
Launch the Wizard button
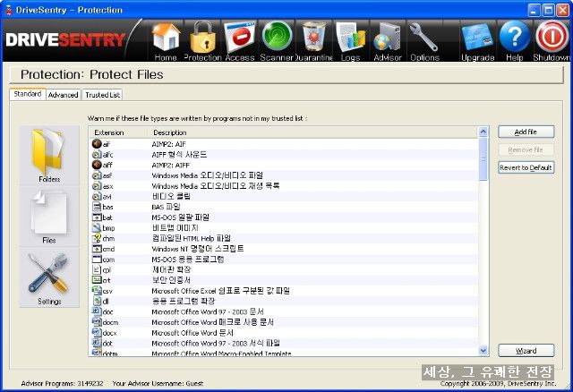[526, 351]
